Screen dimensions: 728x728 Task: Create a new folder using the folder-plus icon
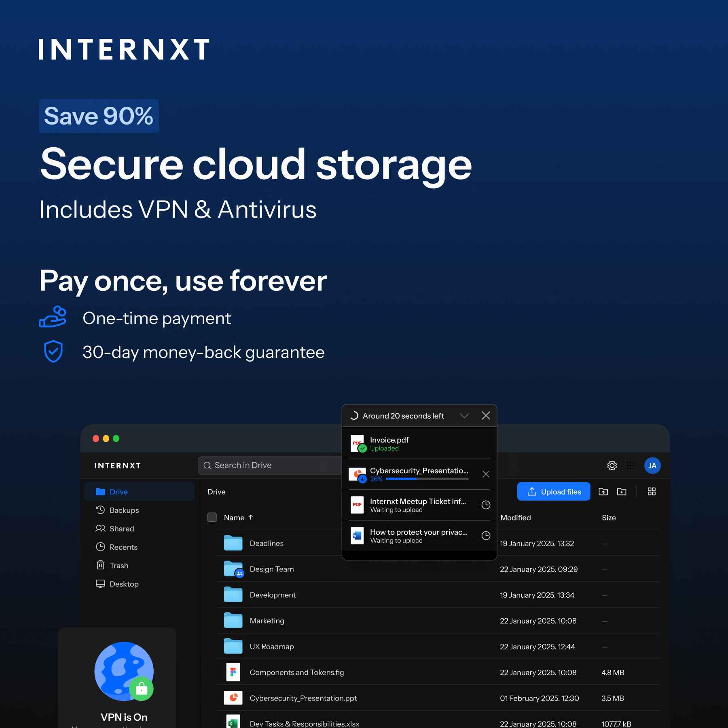(622, 491)
